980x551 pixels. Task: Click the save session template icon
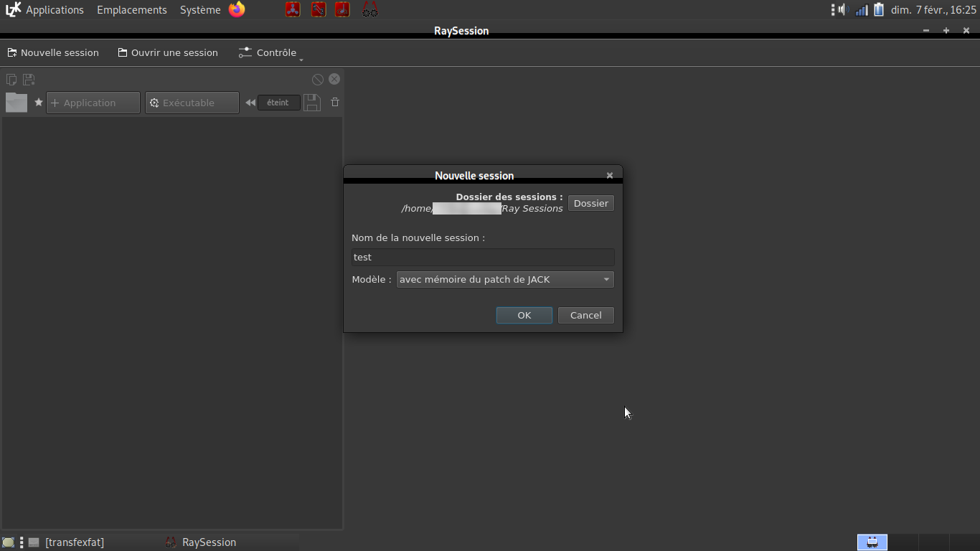click(29, 79)
